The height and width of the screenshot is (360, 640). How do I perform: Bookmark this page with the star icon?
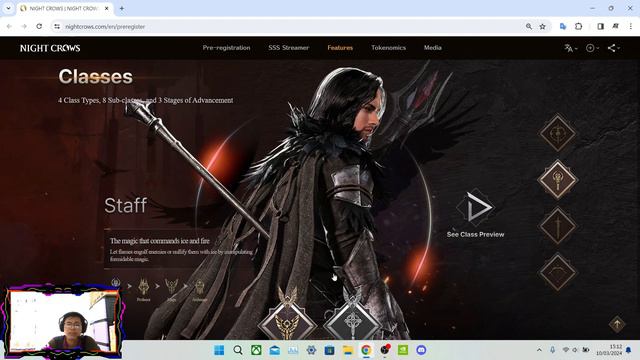coord(542,27)
